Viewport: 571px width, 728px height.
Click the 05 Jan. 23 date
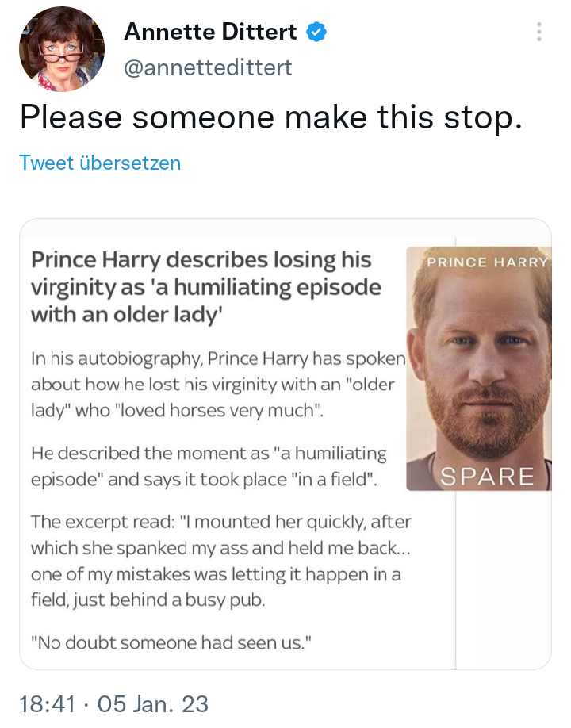click(x=153, y=704)
